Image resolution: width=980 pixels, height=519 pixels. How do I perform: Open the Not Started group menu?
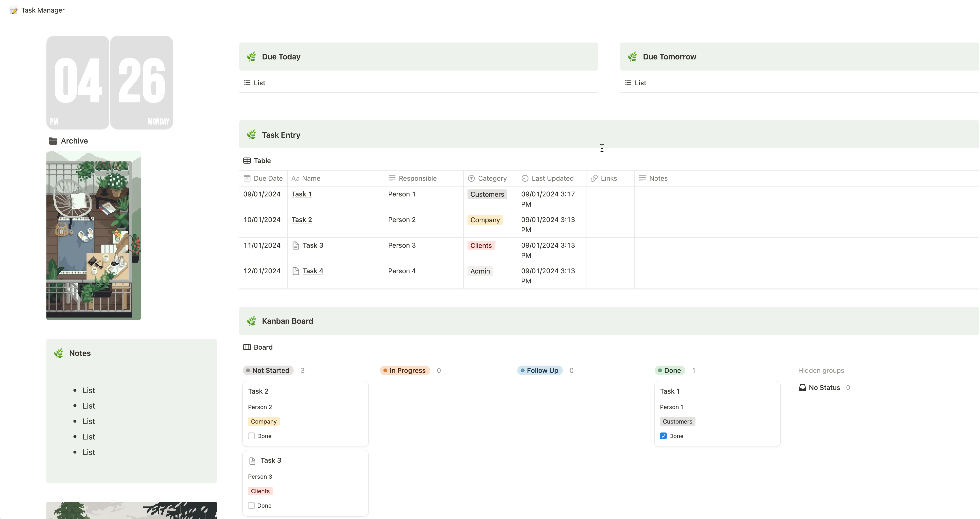268,370
